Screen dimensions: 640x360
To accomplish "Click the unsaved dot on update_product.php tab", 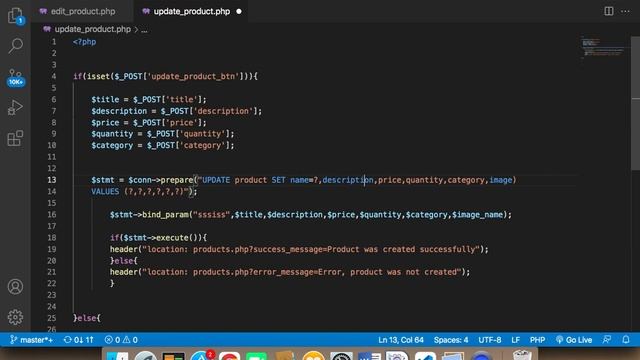I will click(x=239, y=11).
